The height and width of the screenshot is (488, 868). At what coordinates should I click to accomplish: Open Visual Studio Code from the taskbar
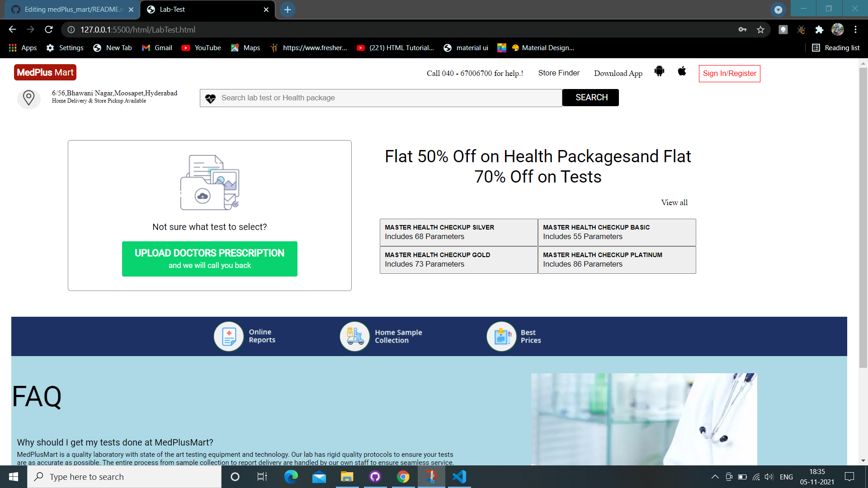click(x=459, y=477)
